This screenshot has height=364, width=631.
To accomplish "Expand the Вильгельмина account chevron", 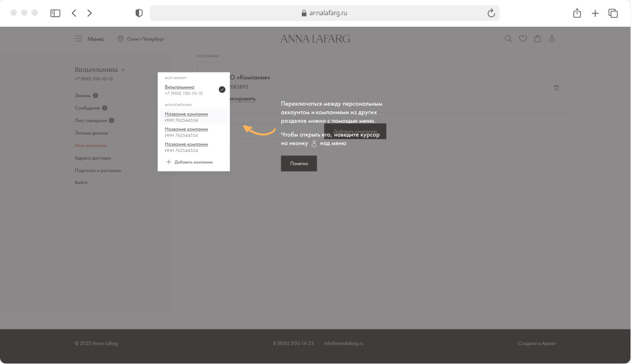I will pos(123,69).
